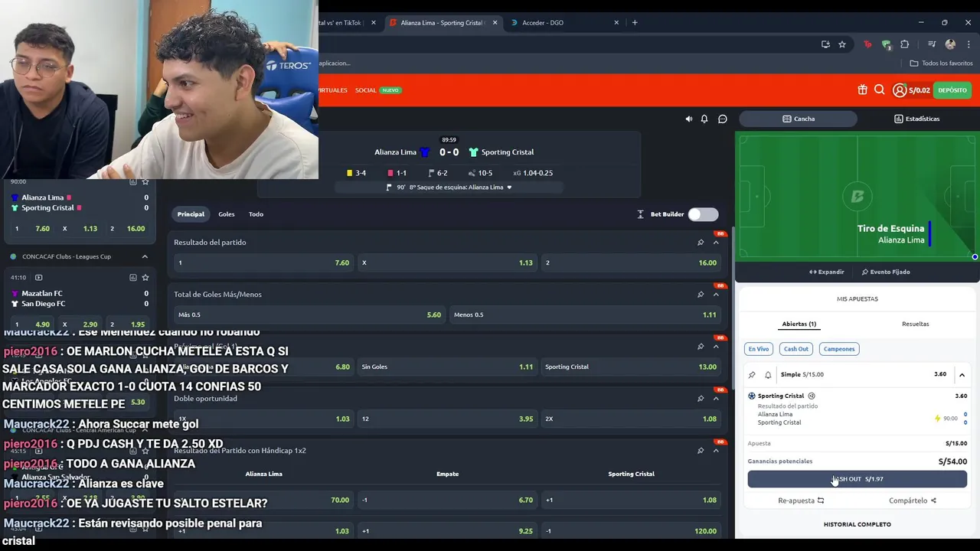The width and height of the screenshot is (980, 551).
Task: Click the Chrome media control icon
Action: 932,44
